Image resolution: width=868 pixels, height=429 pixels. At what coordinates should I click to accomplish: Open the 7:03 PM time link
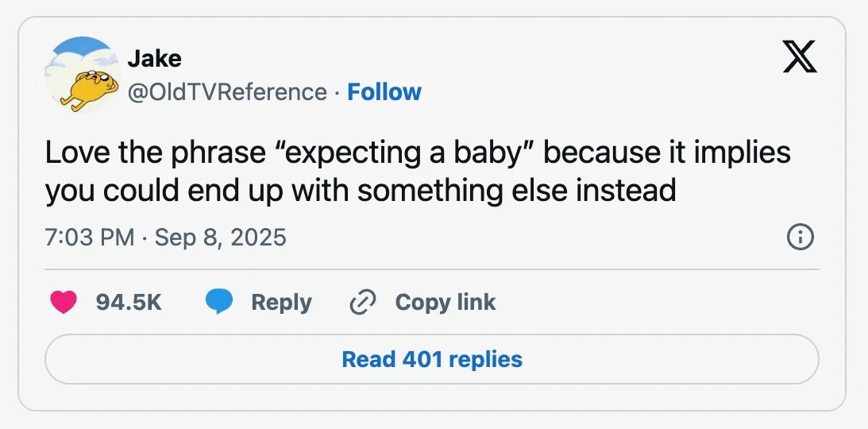pos(89,237)
